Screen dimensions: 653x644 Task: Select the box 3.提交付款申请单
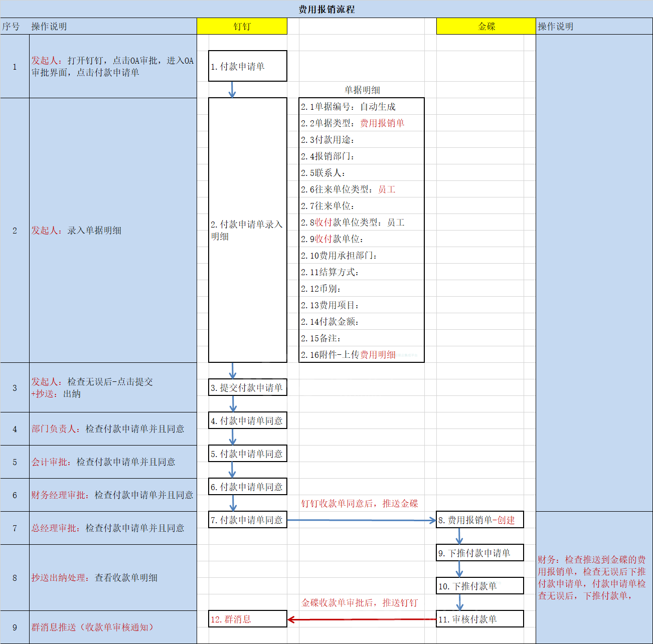click(x=248, y=387)
